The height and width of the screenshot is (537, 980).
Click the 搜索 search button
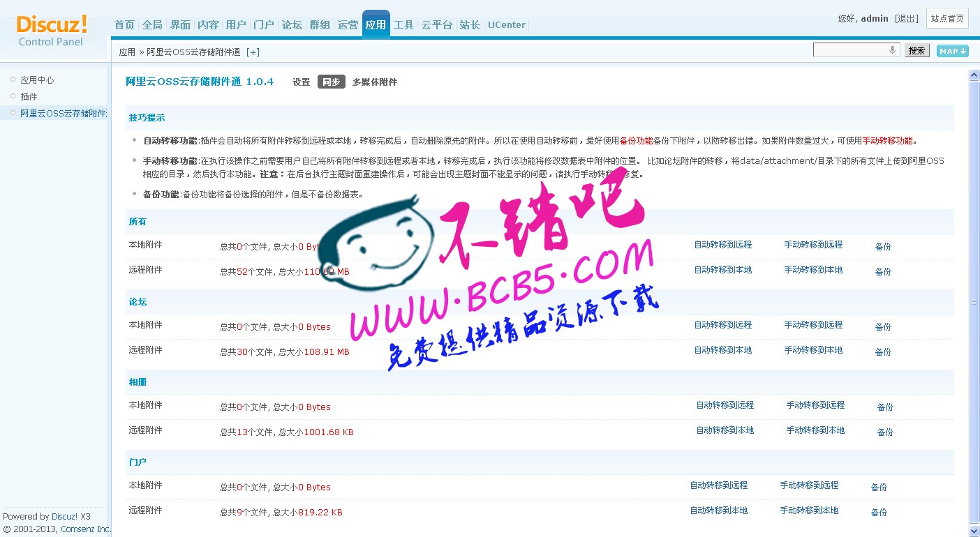[x=917, y=51]
